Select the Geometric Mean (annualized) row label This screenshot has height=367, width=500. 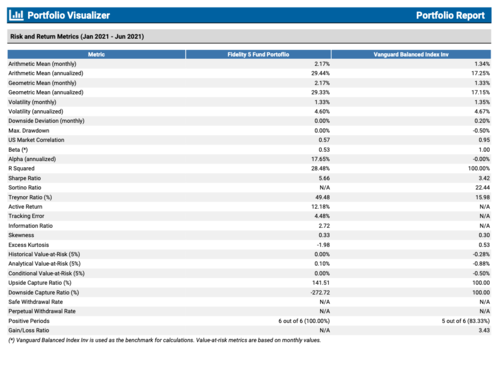46,92
